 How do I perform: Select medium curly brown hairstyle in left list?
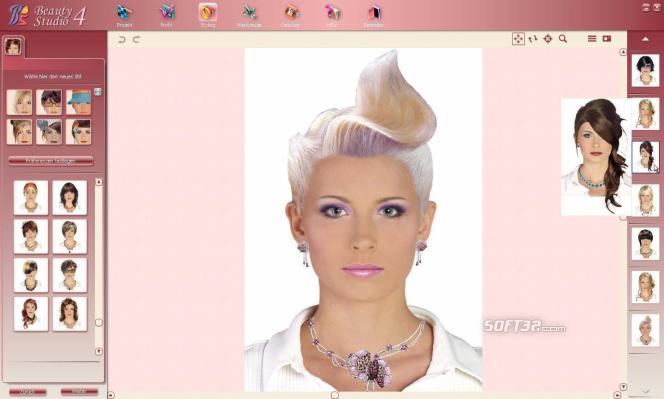(x=69, y=314)
